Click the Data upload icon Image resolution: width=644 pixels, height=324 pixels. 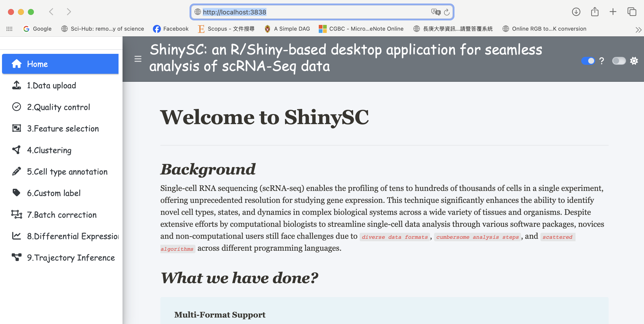pyautogui.click(x=16, y=85)
